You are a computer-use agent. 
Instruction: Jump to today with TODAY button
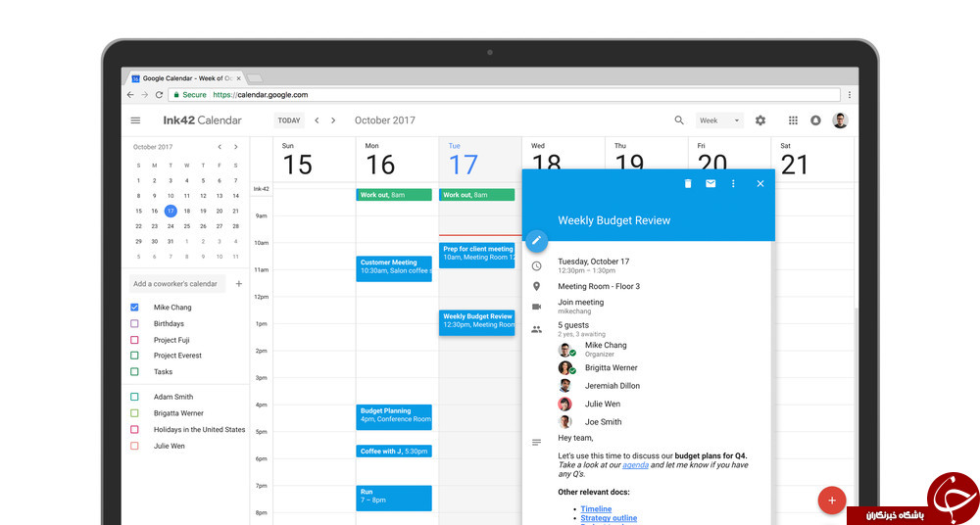pyautogui.click(x=289, y=120)
